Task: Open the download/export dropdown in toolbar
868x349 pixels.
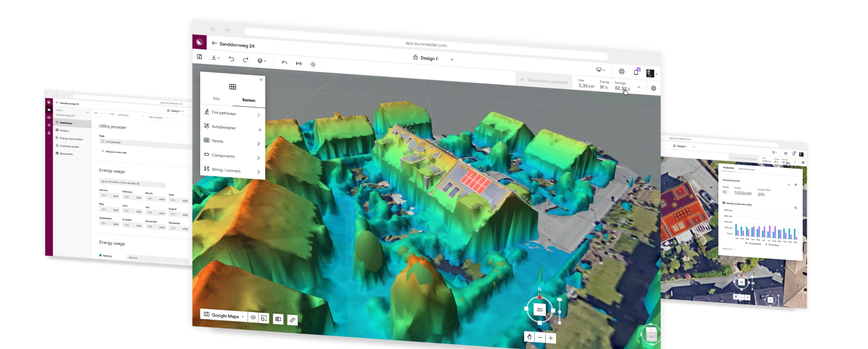Action: click(x=215, y=57)
